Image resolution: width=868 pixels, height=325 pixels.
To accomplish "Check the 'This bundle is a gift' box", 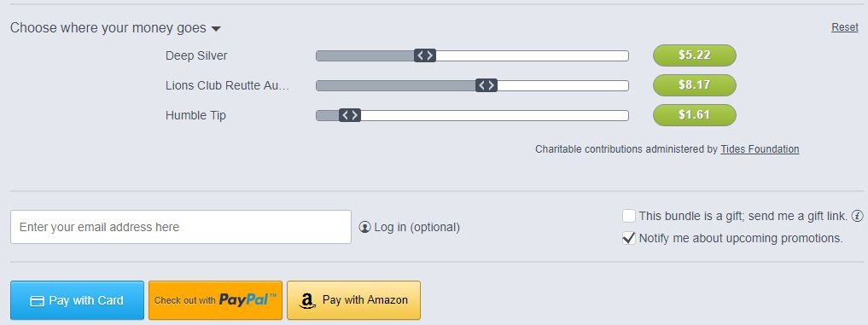I will (x=628, y=216).
